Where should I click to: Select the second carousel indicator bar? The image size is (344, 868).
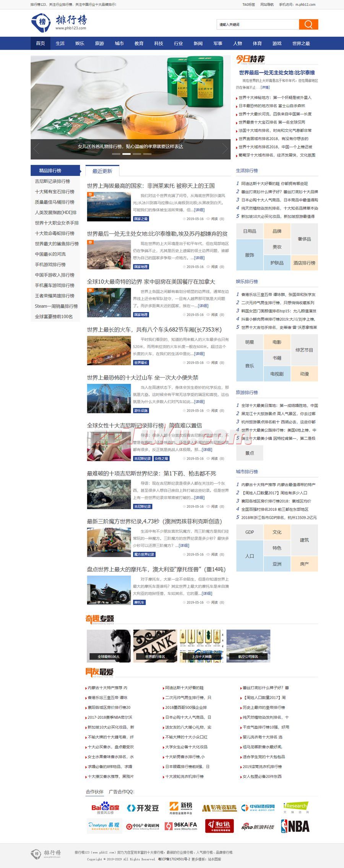coord(126,154)
